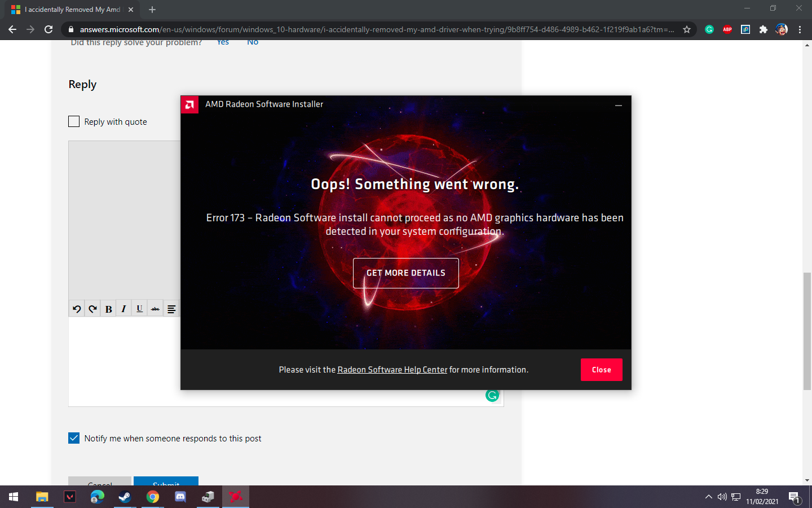Open the Windows Start menu
The height and width of the screenshot is (508, 812).
[14, 497]
